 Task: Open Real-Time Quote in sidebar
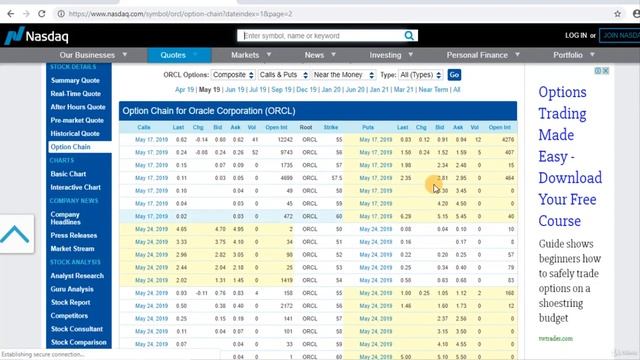pyautogui.click(x=76, y=93)
